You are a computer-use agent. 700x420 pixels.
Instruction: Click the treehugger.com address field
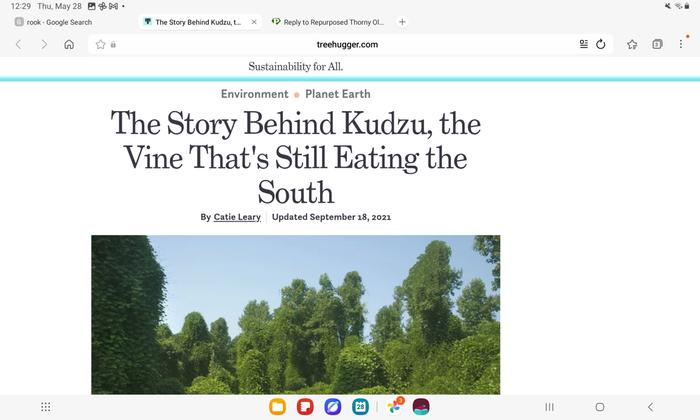pyautogui.click(x=347, y=45)
